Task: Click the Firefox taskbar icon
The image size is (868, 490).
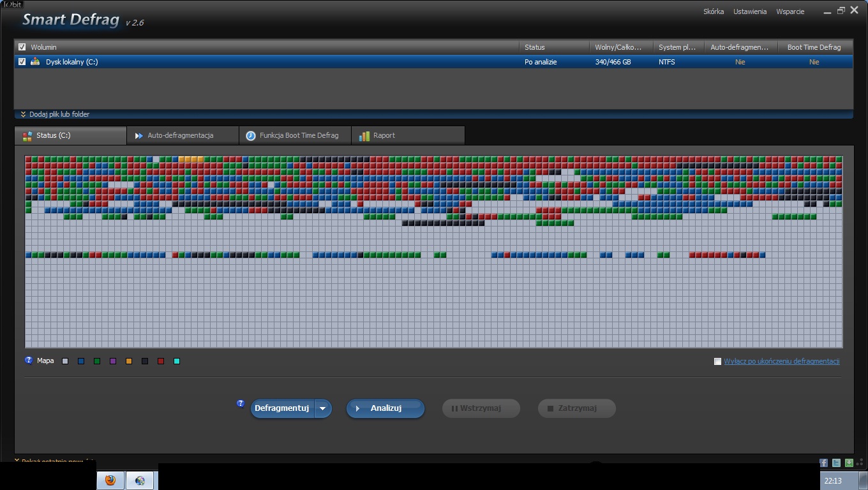Action: (x=110, y=480)
